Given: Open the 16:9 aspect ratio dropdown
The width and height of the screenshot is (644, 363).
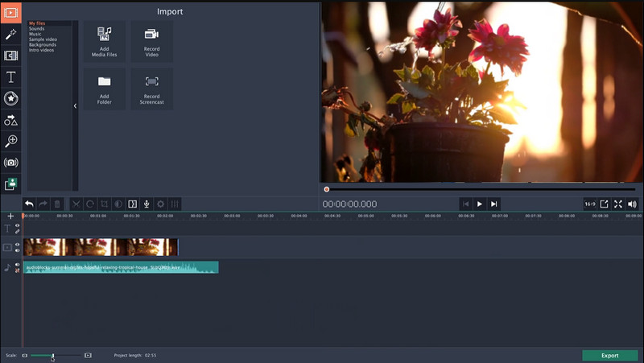Looking at the screenshot, I should pyautogui.click(x=590, y=204).
